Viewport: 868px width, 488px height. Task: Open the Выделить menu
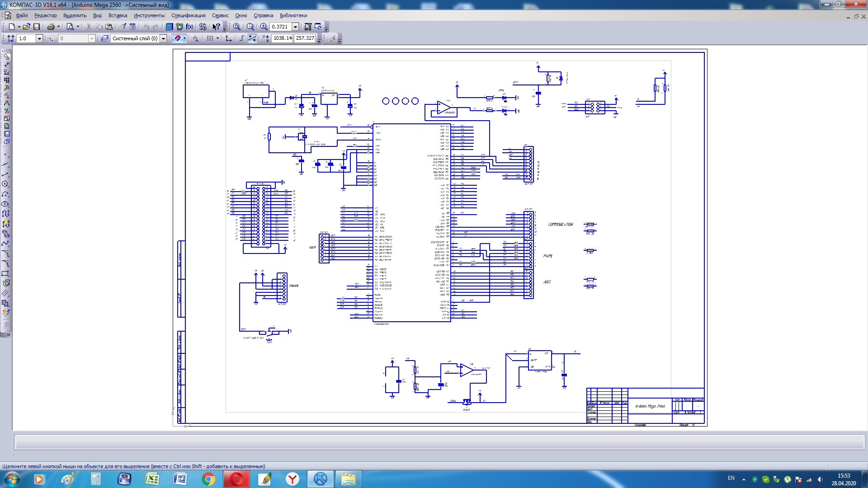[75, 15]
